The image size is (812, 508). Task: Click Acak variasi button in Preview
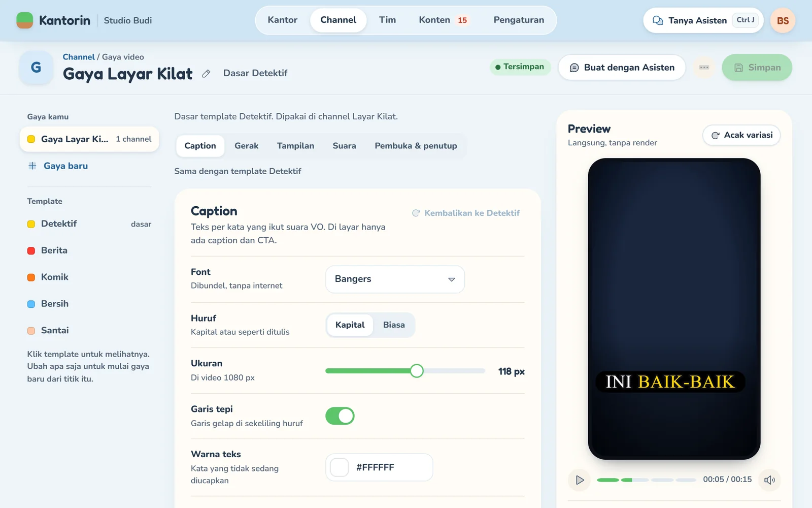click(741, 135)
